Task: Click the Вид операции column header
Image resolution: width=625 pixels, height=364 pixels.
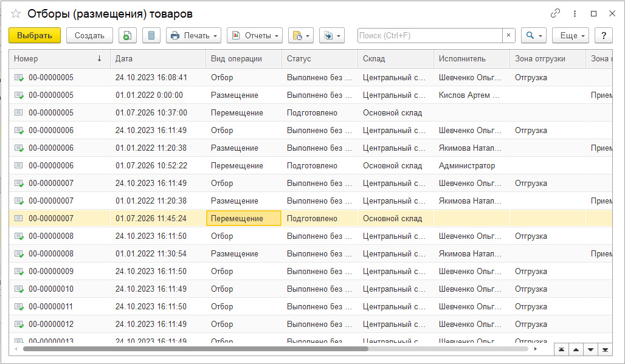Action: [x=244, y=58]
